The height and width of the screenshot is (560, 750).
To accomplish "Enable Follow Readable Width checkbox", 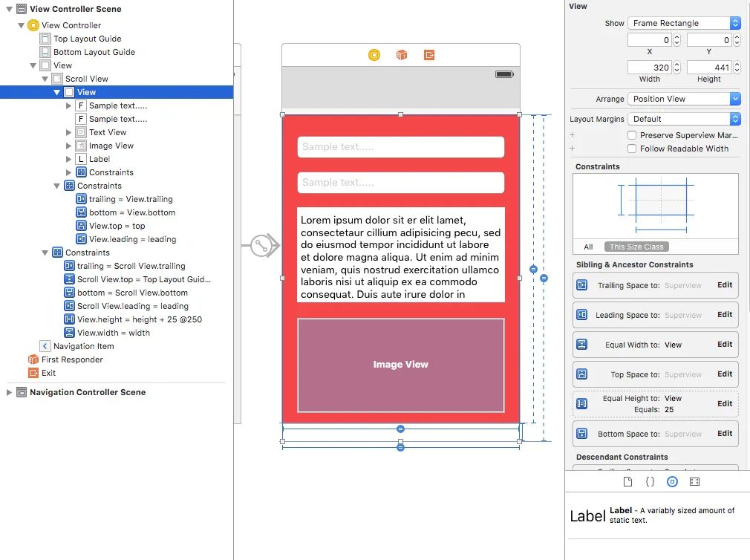I will [x=632, y=149].
